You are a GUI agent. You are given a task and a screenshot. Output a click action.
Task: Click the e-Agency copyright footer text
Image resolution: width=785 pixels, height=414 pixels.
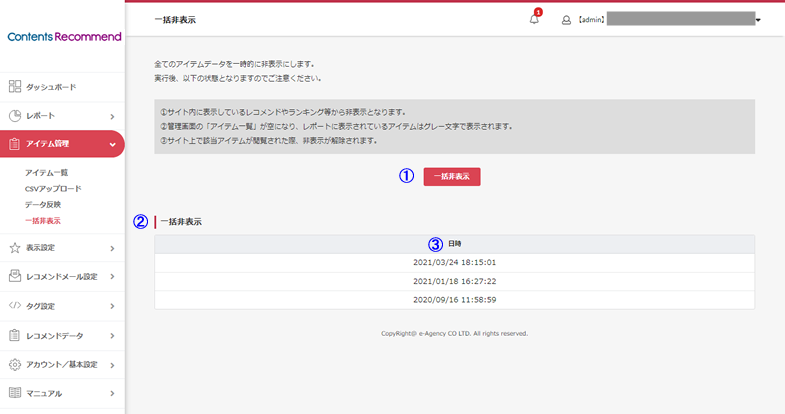(455, 333)
